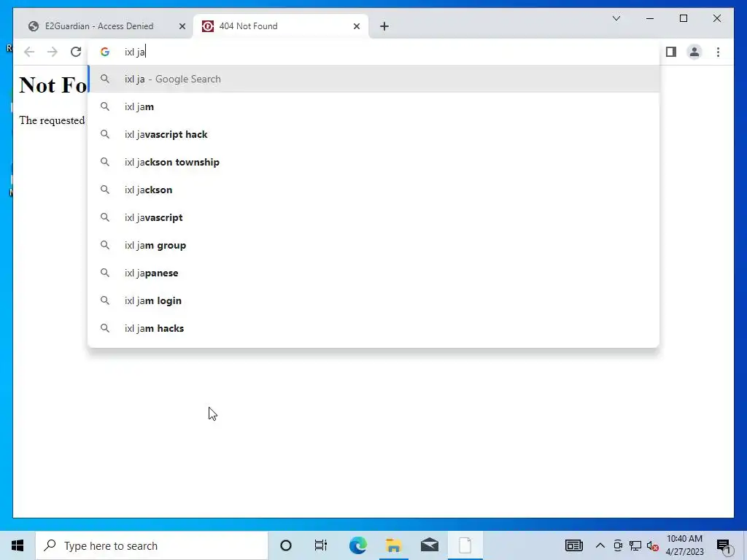The image size is (747, 560).
Task: Click the Meet Now camera tray icon
Action: [x=618, y=545]
